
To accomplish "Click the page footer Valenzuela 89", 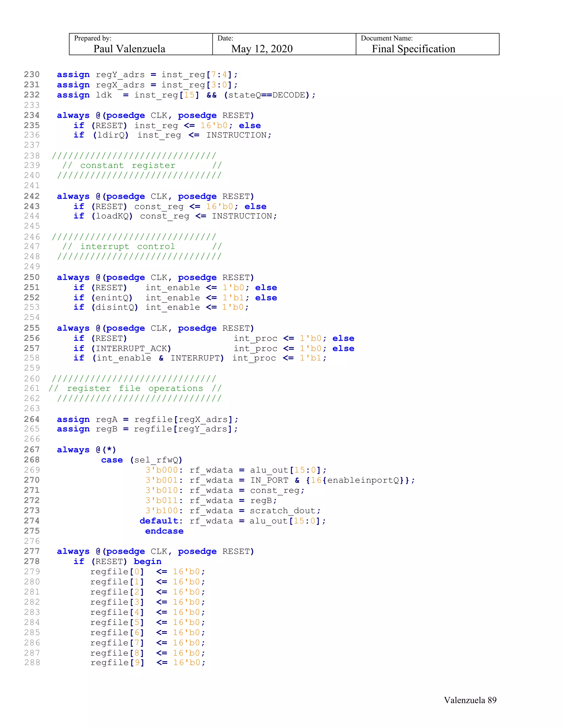I will pos(470,700).
